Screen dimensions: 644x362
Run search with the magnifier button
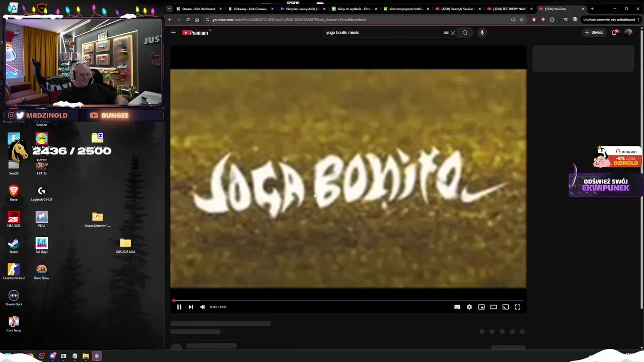(465, 33)
